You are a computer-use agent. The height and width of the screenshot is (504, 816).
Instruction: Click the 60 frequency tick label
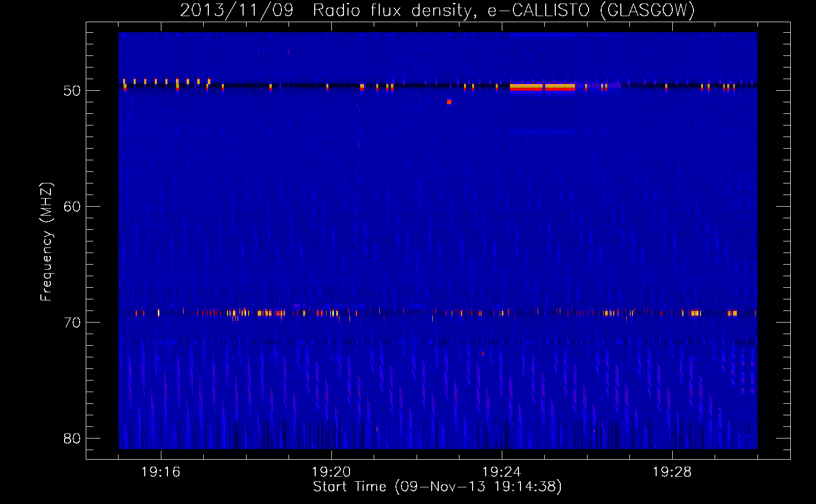[72, 207]
